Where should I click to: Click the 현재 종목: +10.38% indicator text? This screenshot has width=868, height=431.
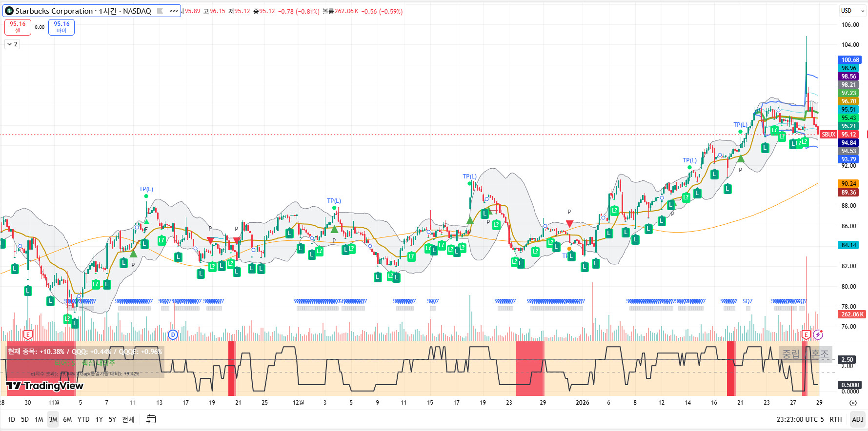(x=36, y=352)
